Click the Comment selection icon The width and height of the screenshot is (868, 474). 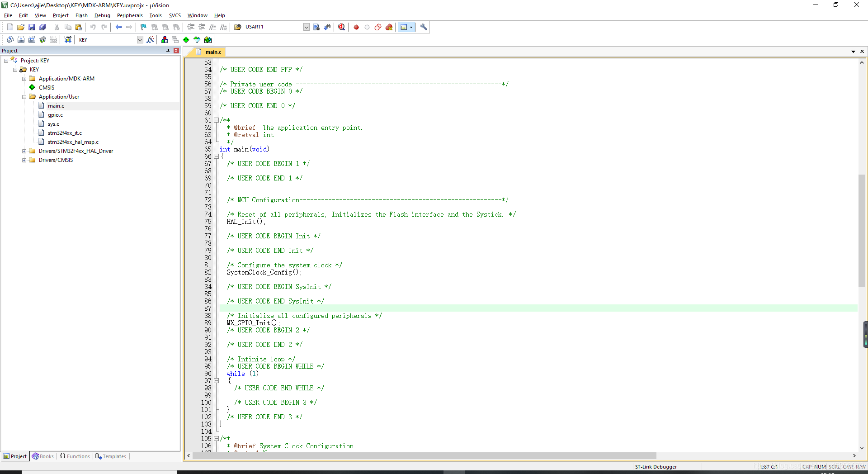pos(212,27)
